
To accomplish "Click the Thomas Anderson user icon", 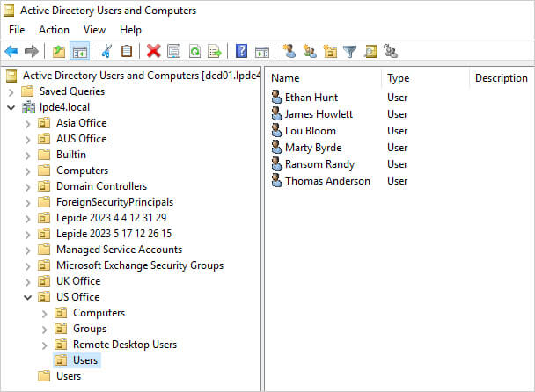I will [276, 181].
